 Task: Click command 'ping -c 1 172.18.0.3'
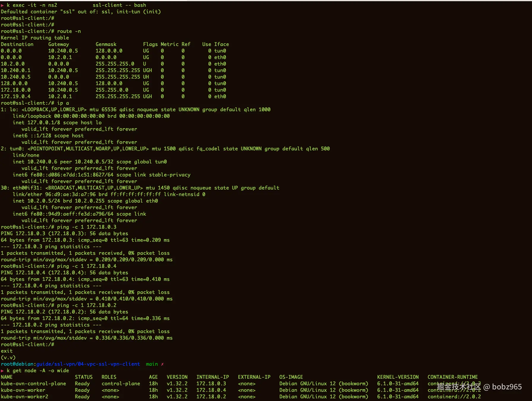pyautogui.click(x=87, y=227)
